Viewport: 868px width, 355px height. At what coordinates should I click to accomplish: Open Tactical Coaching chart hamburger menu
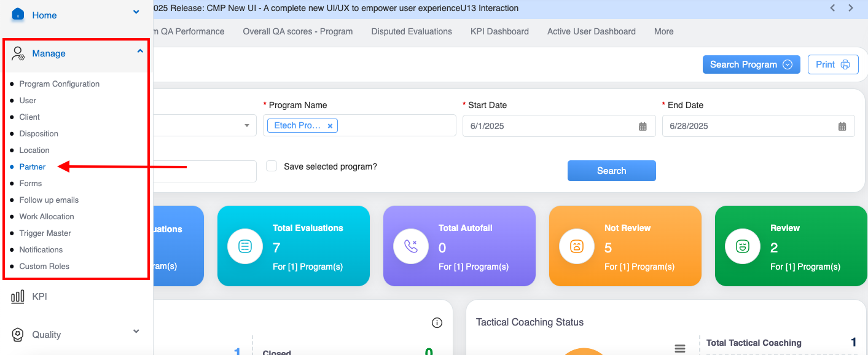680,348
